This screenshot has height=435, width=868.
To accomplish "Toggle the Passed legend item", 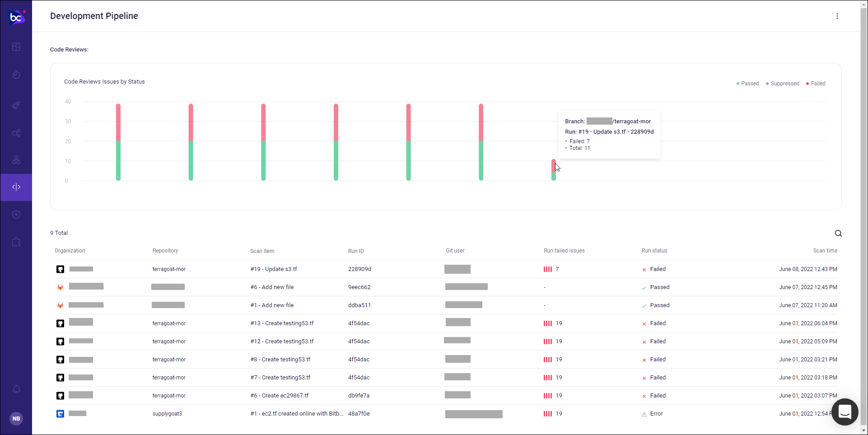I will (748, 84).
